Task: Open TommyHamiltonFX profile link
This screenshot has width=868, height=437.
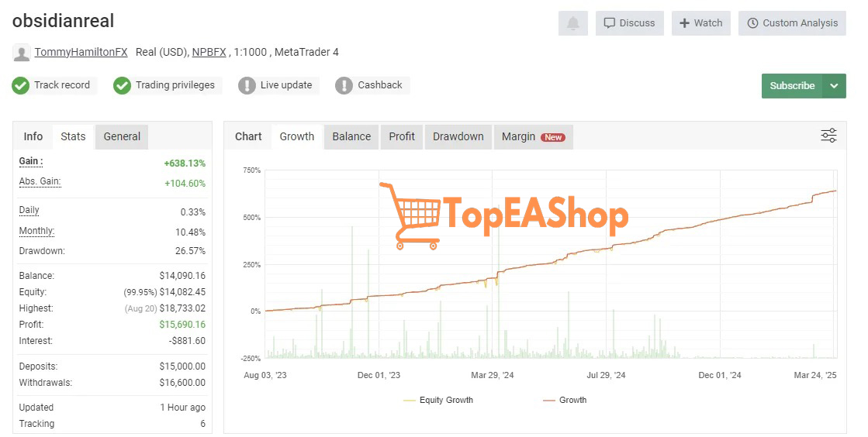Action: (x=81, y=52)
